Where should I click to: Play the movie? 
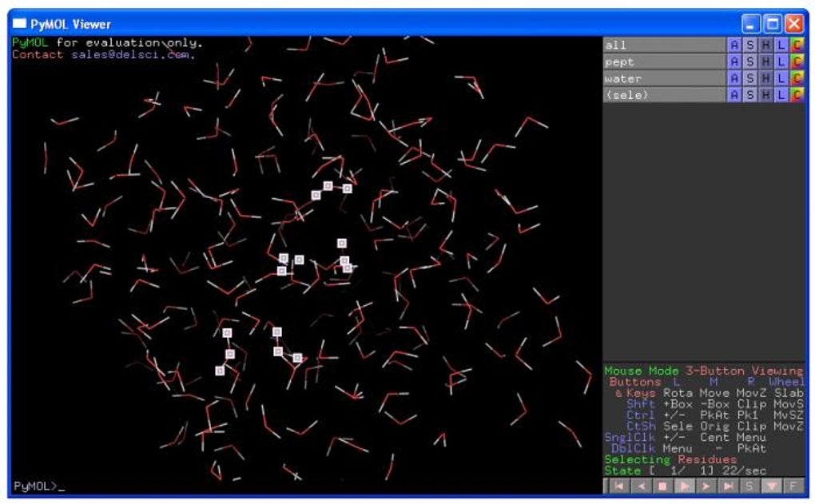[685, 486]
